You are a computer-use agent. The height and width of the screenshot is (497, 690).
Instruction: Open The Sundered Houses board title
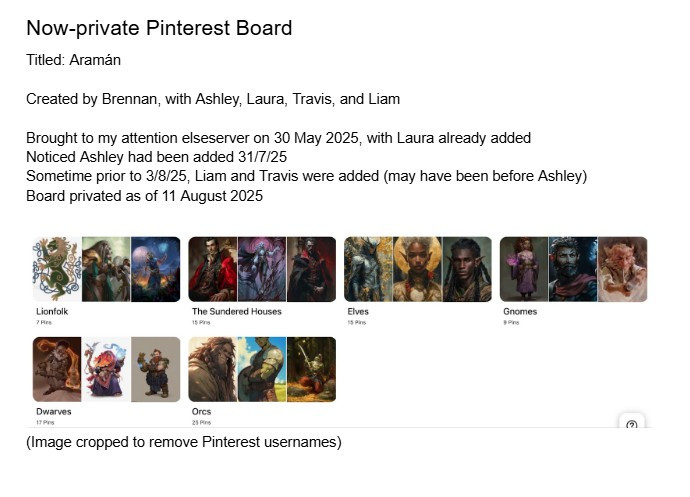click(237, 312)
